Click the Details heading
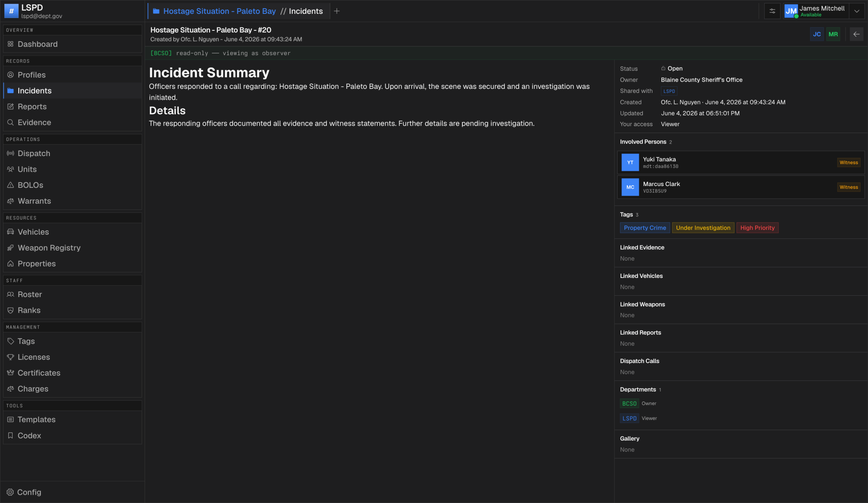The image size is (868, 503). 167,111
